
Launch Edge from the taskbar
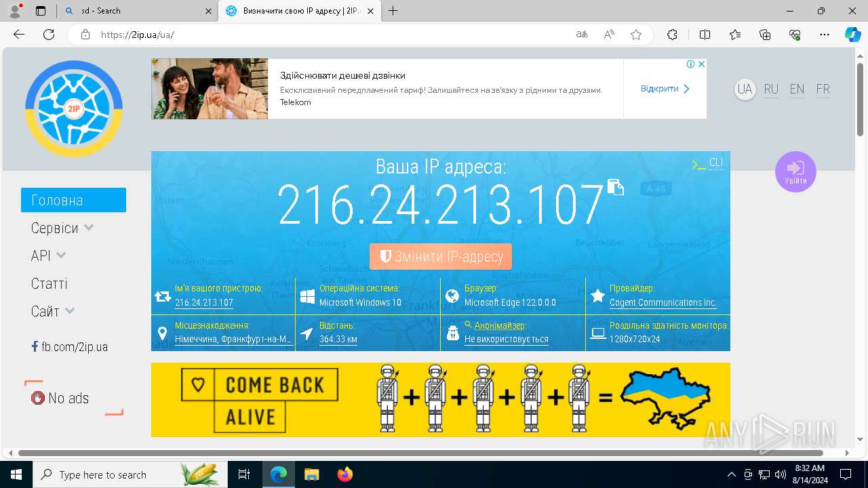(279, 474)
